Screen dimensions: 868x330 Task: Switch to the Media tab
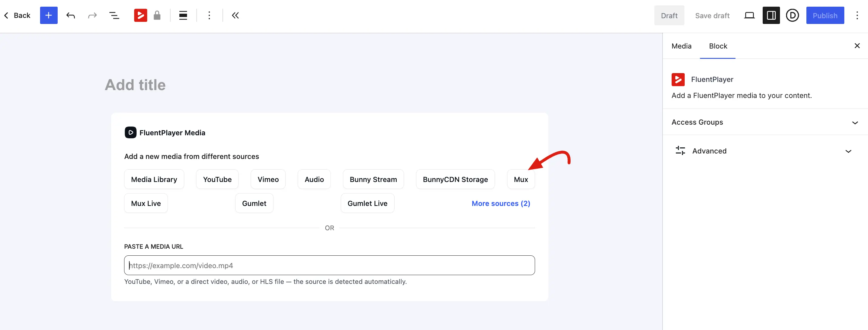click(681, 46)
